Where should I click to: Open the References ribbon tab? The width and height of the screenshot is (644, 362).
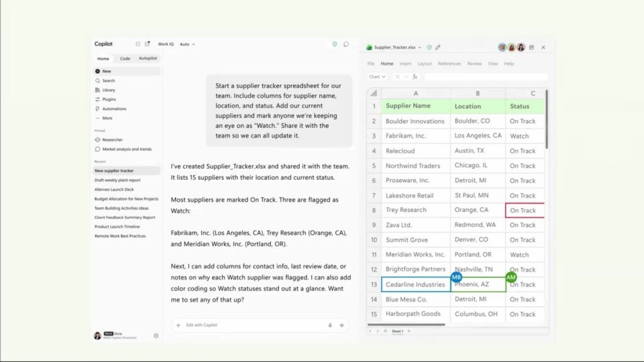coord(449,63)
